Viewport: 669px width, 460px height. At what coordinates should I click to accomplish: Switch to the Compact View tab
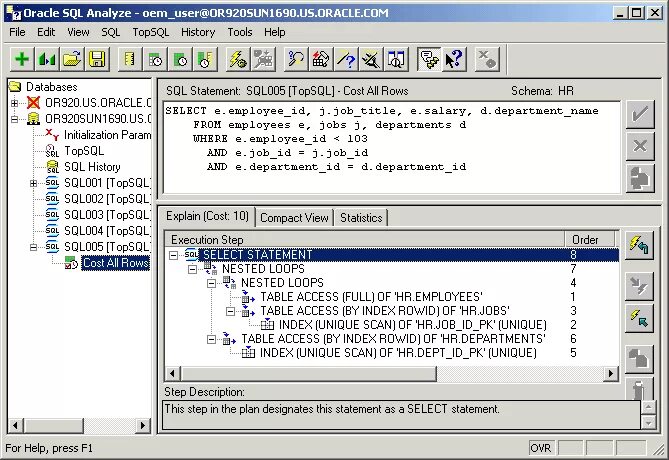pyautogui.click(x=294, y=218)
